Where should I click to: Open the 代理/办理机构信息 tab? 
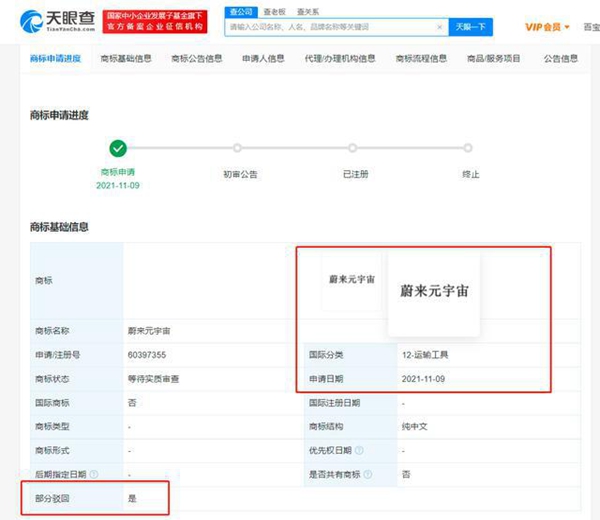click(x=340, y=59)
